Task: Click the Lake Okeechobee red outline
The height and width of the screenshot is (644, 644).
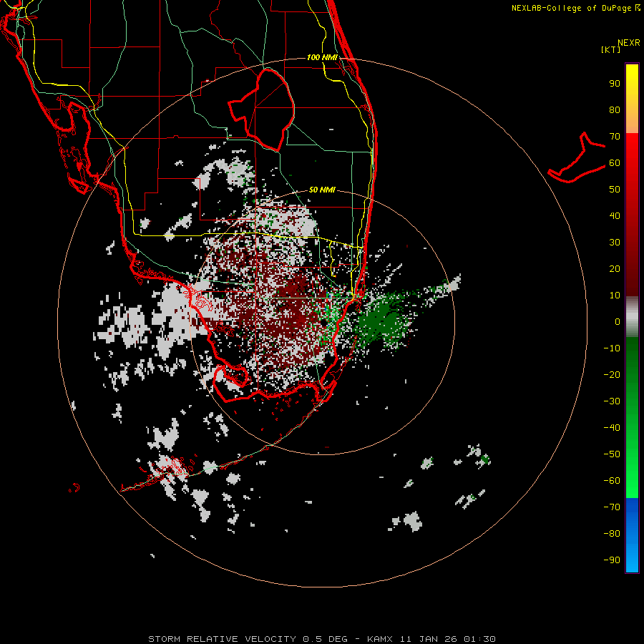Action: pyautogui.click(x=262, y=109)
